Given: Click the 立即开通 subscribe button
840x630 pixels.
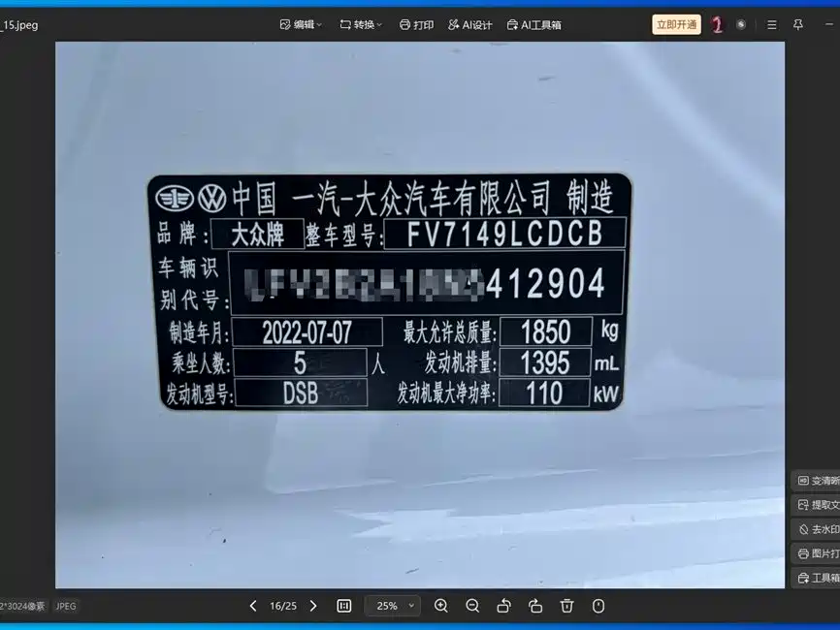Looking at the screenshot, I should (x=676, y=24).
